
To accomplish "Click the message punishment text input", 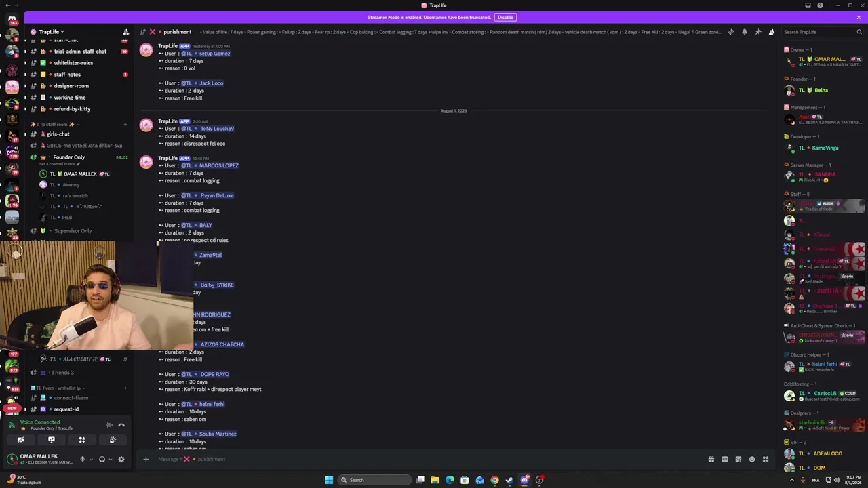I will point(427,459).
